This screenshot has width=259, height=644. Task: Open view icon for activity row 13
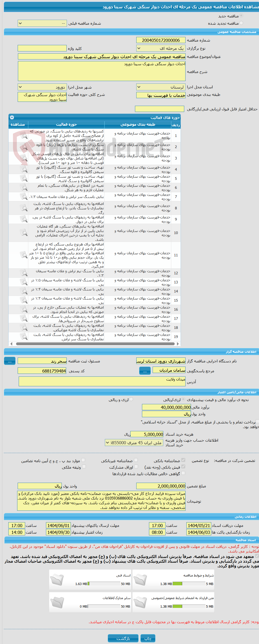point(24,282)
